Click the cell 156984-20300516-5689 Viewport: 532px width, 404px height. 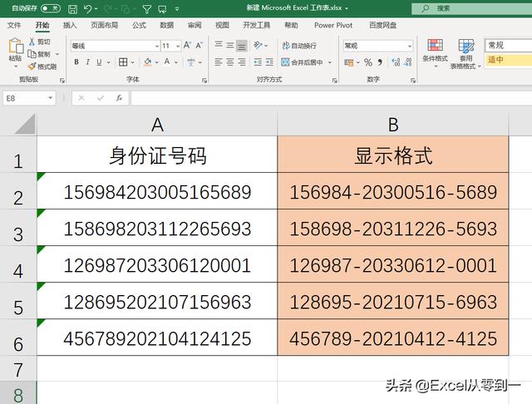point(393,192)
